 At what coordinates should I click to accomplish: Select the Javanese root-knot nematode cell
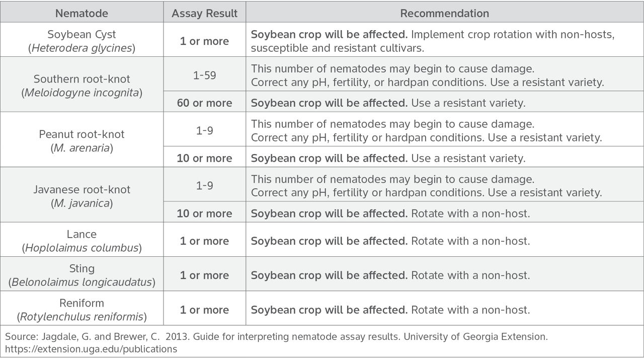coord(82,196)
